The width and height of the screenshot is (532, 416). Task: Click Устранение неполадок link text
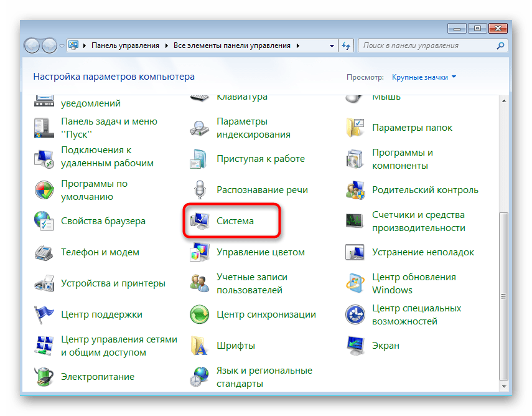coord(423,252)
